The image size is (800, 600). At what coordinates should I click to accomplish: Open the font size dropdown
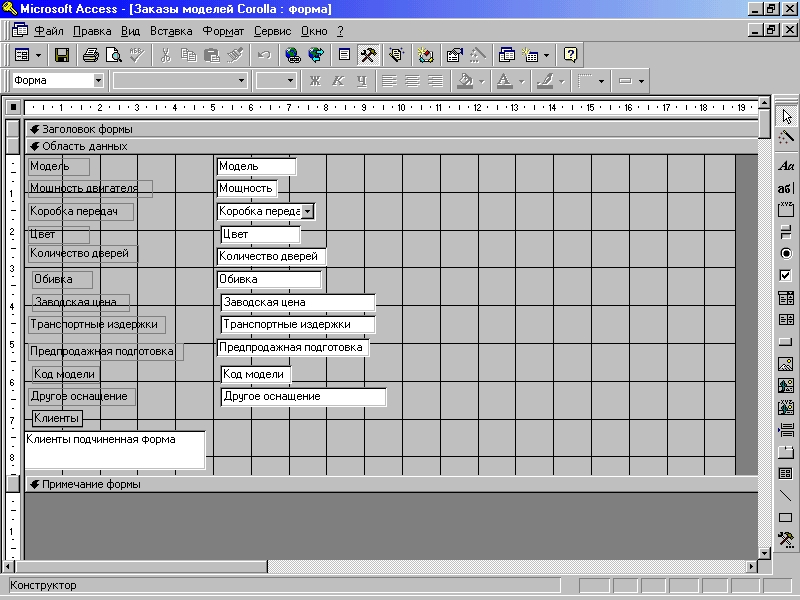[x=290, y=81]
